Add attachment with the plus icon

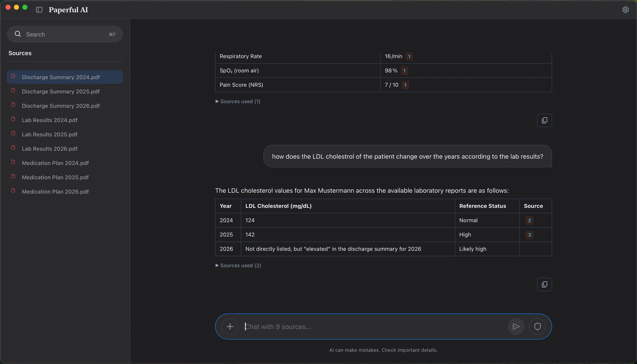point(230,326)
